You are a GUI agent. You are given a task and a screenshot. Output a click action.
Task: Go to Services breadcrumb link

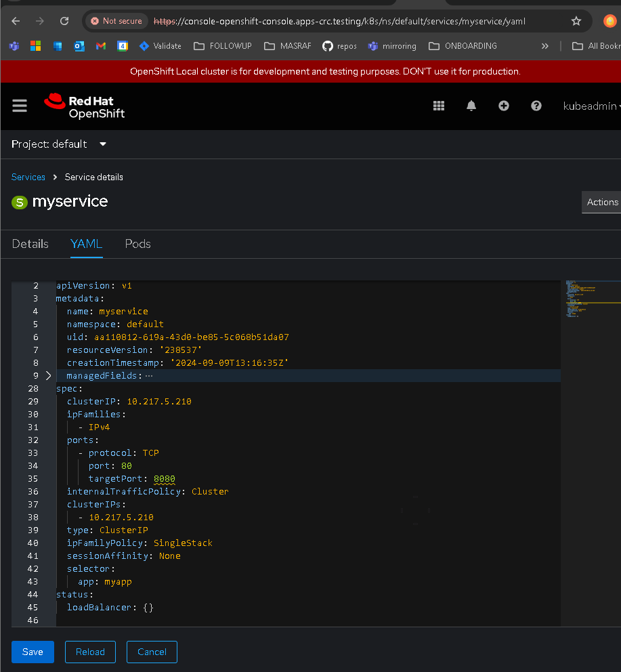coord(28,177)
